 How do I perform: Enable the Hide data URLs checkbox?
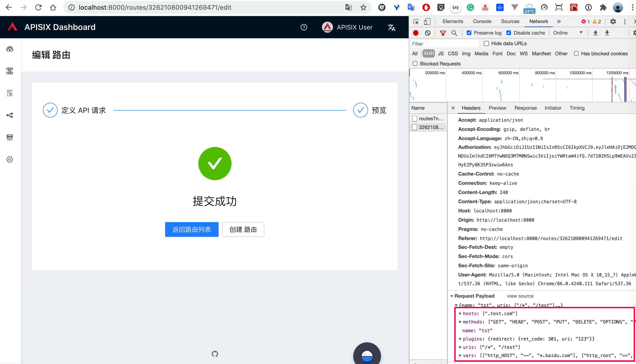(x=486, y=44)
